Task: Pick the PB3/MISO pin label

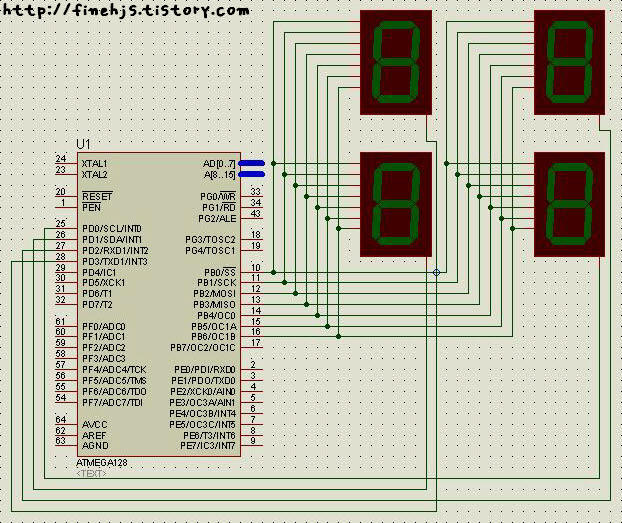Action: 215,304
